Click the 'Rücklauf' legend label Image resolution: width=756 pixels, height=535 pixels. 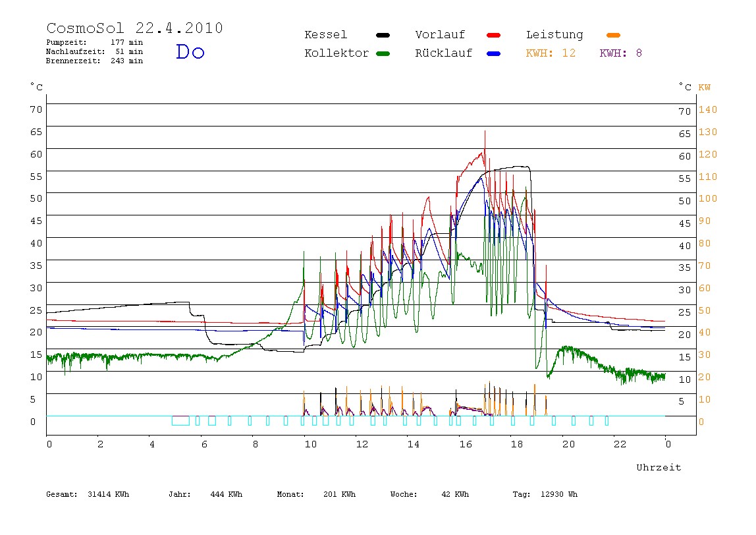(444, 53)
